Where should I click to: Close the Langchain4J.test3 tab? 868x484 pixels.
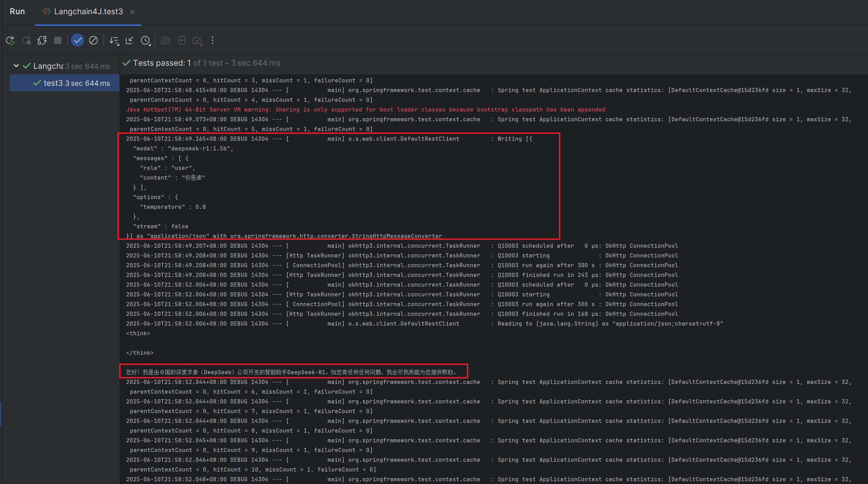pyautogui.click(x=132, y=12)
